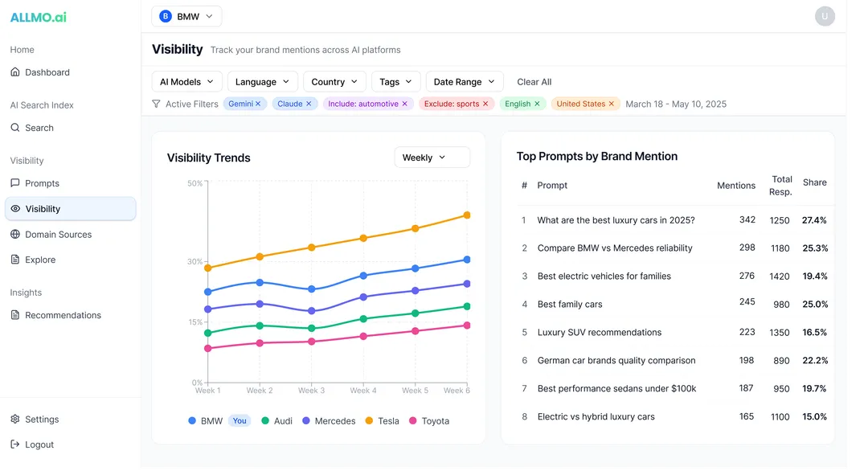Viewport: 868px width, 475px height.
Task: Toggle Tesla series in chart legend
Action: 382,421
